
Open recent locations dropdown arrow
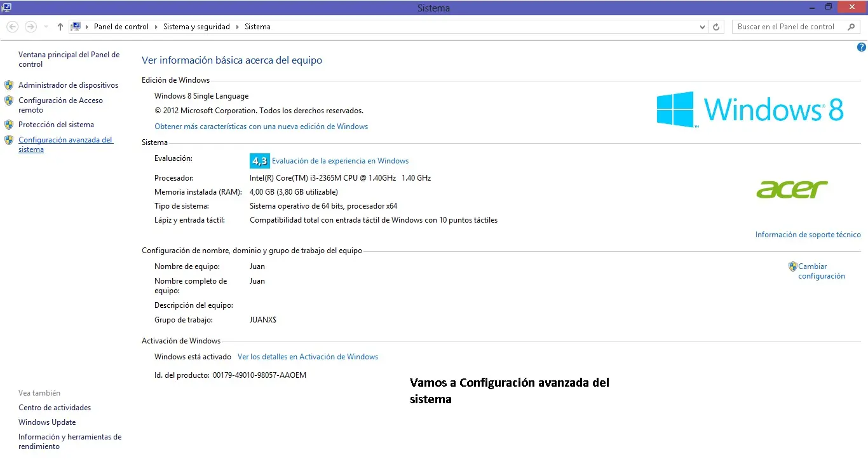pyautogui.click(x=46, y=27)
